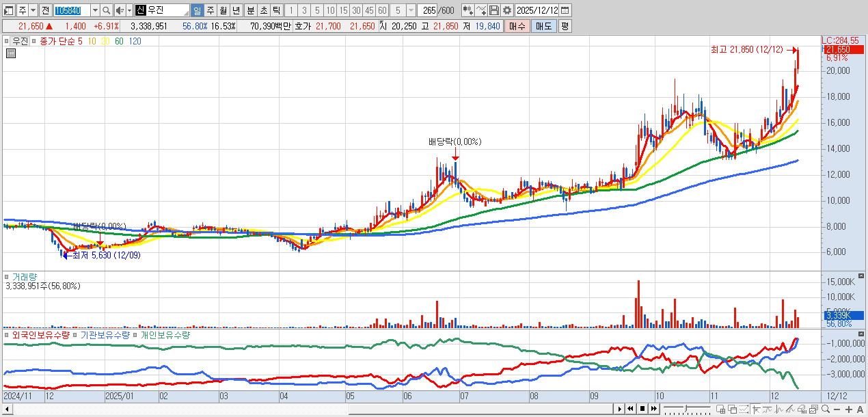Switch to 주 weekly period

pos(210,10)
